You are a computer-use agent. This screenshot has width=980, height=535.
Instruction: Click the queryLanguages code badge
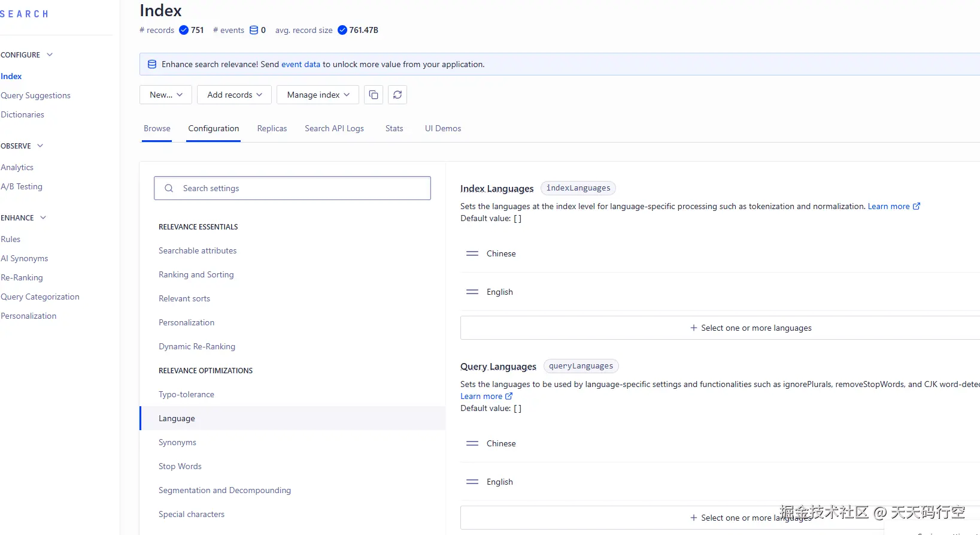tap(581, 366)
